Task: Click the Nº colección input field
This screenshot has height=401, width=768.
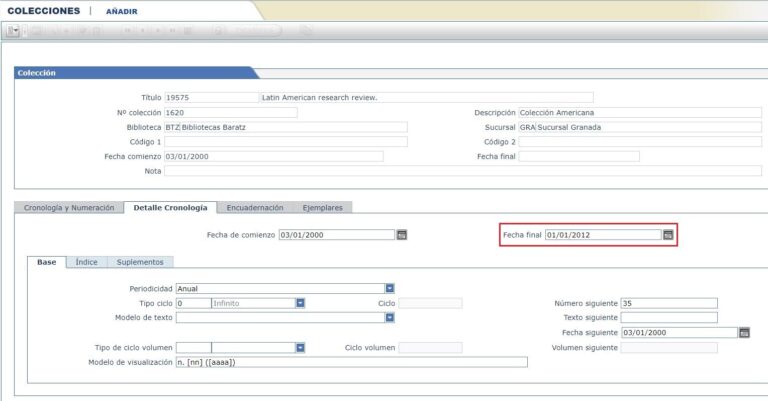Action: 230,113
